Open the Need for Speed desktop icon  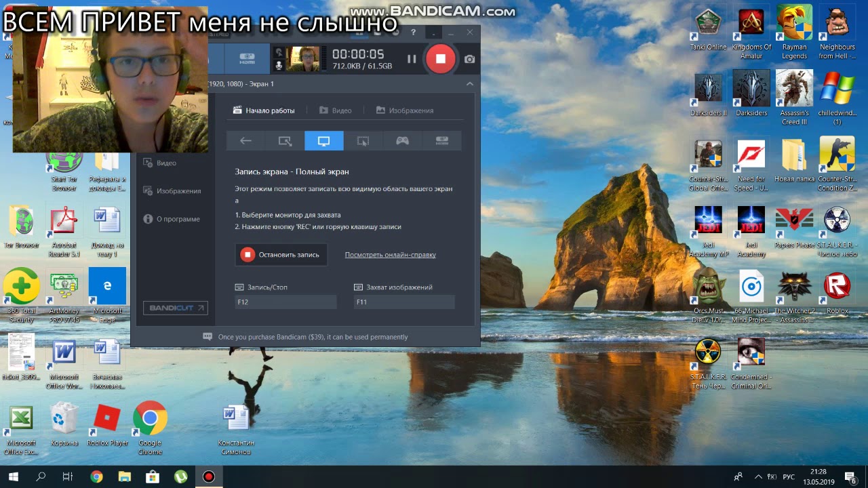point(751,165)
